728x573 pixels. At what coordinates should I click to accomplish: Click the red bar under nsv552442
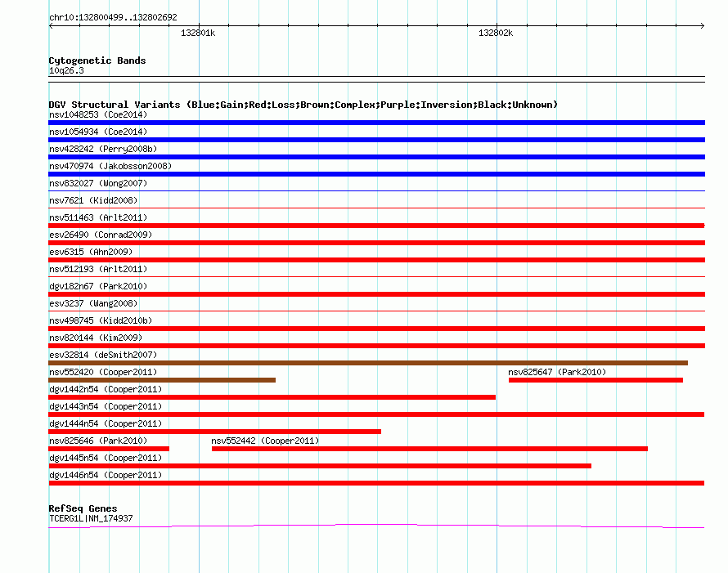pos(429,449)
